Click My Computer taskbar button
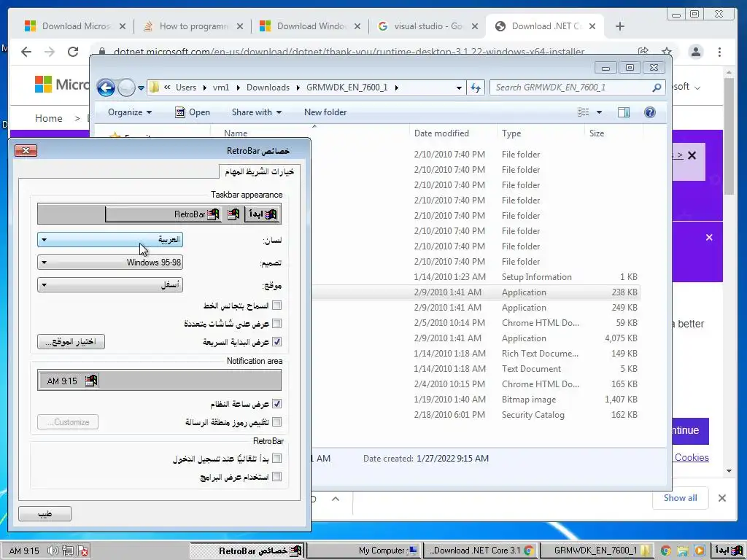 coord(364,551)
